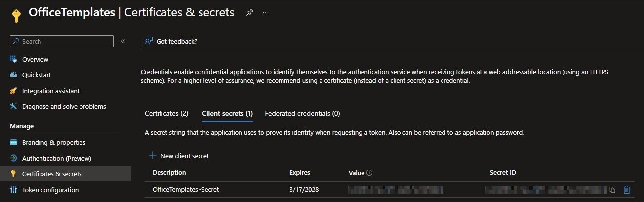This screenshot has height=202, width=644.
Task: Switch to the Certificates tab
Action: [166, 113]
